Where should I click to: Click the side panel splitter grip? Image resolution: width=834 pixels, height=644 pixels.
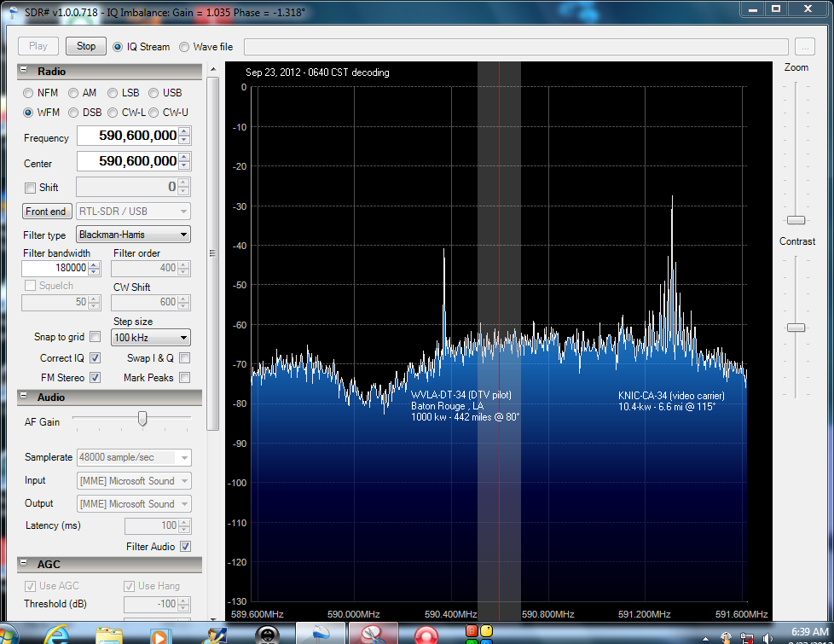click(x=212, y=253)
